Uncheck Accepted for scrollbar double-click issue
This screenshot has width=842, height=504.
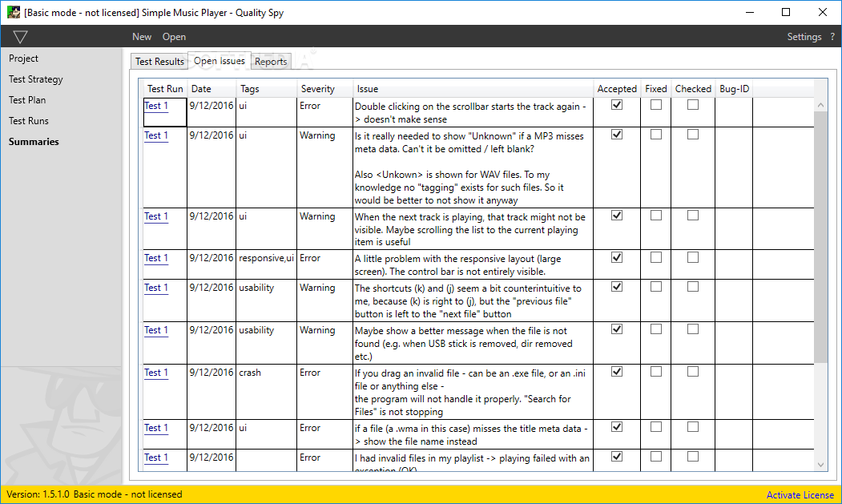coord(617,105)
